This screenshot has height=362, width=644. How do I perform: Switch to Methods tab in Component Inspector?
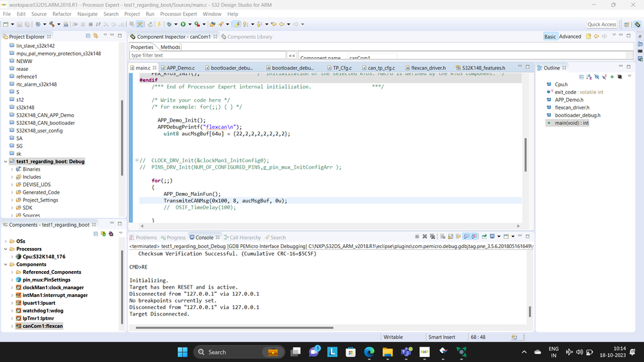pos(170,47)
